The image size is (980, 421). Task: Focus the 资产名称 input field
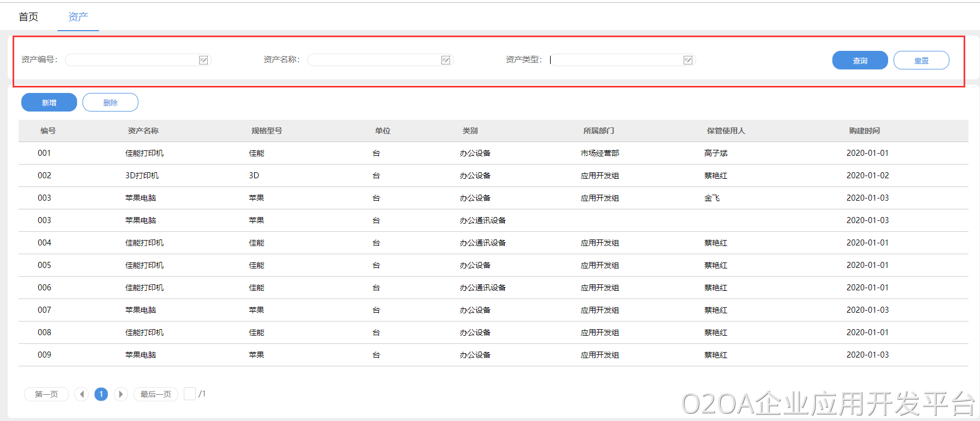[x=374, y=60]
